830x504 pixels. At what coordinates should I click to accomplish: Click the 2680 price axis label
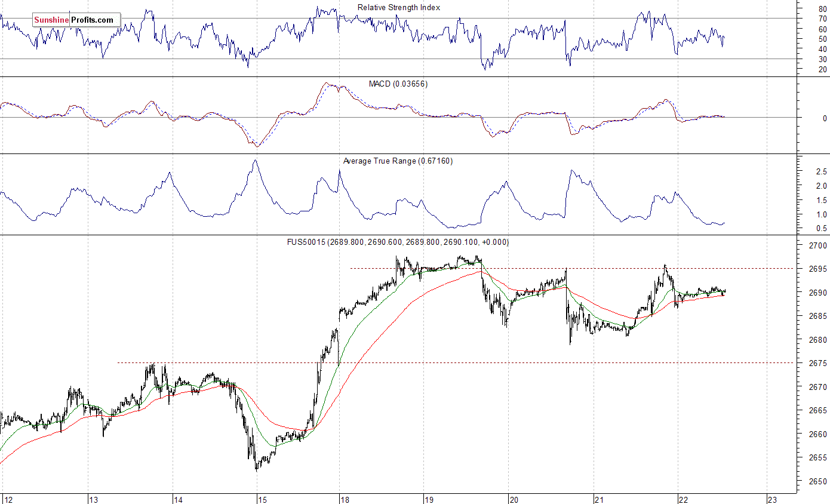pyautogui.click(x=819, y=340)
